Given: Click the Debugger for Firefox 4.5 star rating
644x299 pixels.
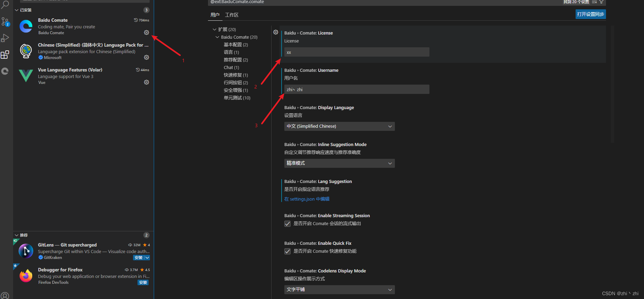Looking at the screenshot, I should coord(145,270).
